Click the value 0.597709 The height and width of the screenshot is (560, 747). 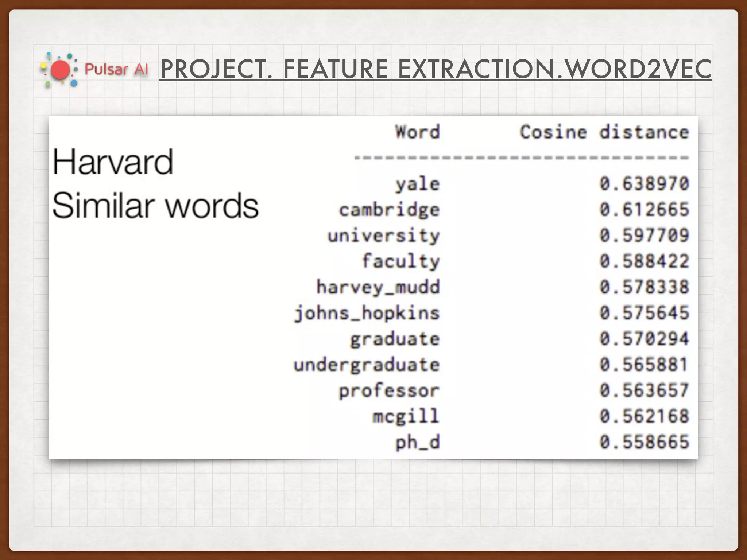click(644, 235)
